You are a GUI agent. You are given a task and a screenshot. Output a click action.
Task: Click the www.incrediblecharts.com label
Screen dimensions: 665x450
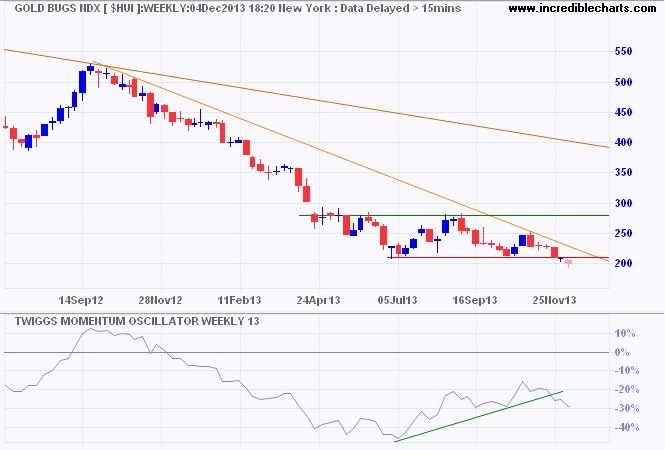pyautogui.click(x=582, y=8)
